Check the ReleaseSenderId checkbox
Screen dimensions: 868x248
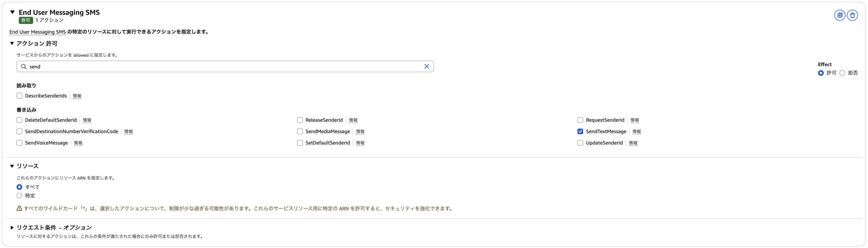pyautogui.click(x=300, y=120)
